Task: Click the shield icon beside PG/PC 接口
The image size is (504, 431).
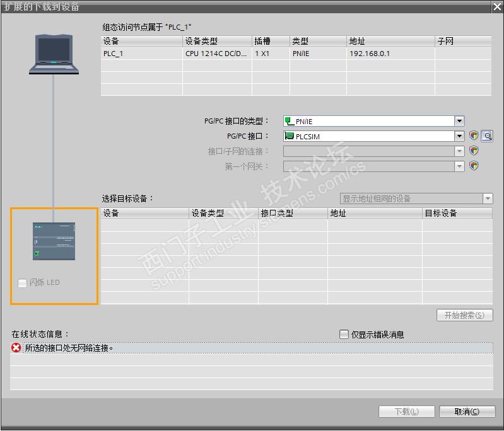Action: point(474,135)
